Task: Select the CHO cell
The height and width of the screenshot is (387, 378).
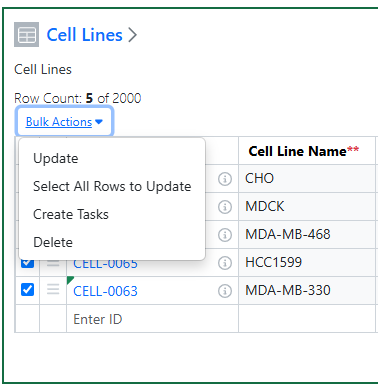Action: coord(307,179)
